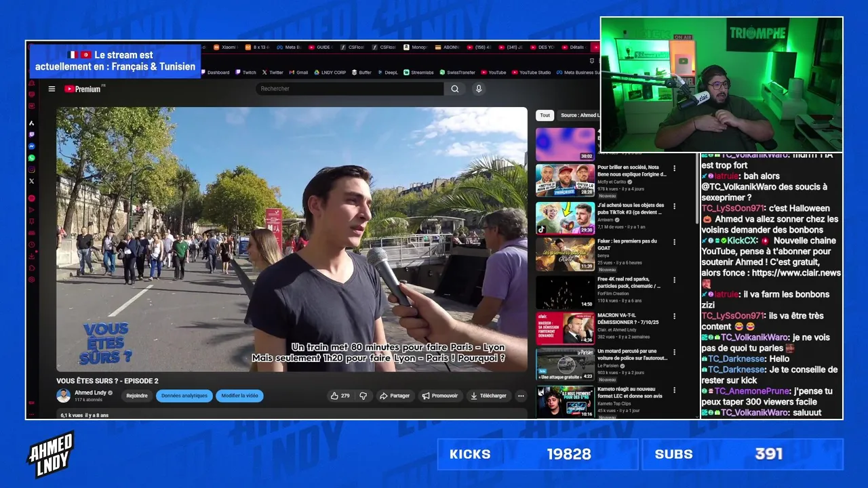Image resolution: width=868 pixels, height=488 pixels.
Task: Open X in the browser sidebar
Action: click(x=31, y=181)
